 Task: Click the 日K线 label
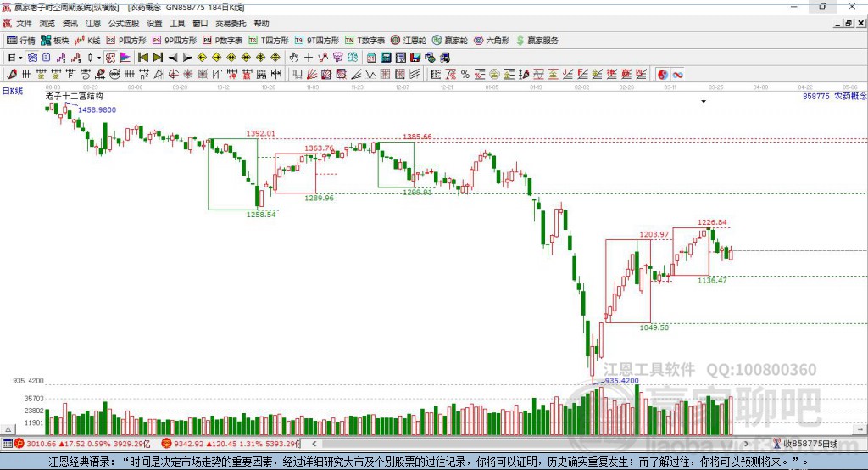click(x=13, y=91)
